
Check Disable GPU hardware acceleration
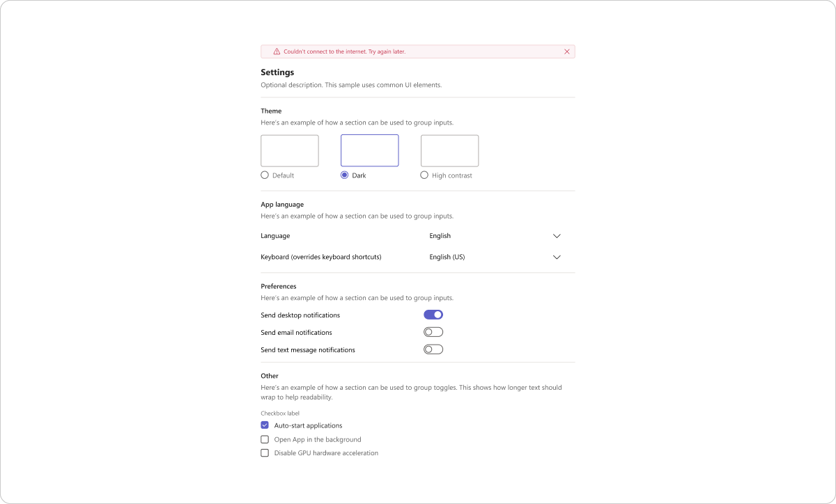(x=265, y=453)
